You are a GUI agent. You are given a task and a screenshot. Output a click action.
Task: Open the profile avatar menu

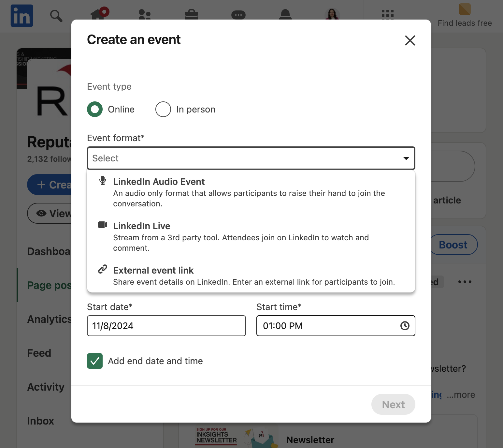pyautogui.click(x=332, y=14)
